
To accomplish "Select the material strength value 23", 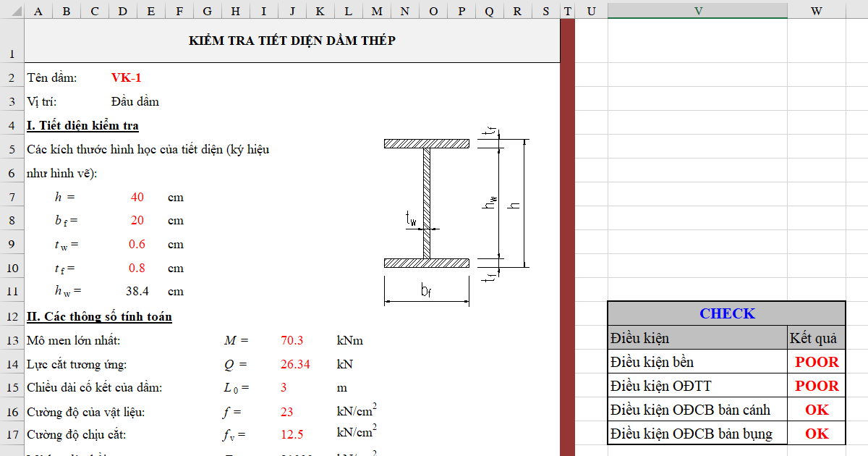I will pos(287,412).
